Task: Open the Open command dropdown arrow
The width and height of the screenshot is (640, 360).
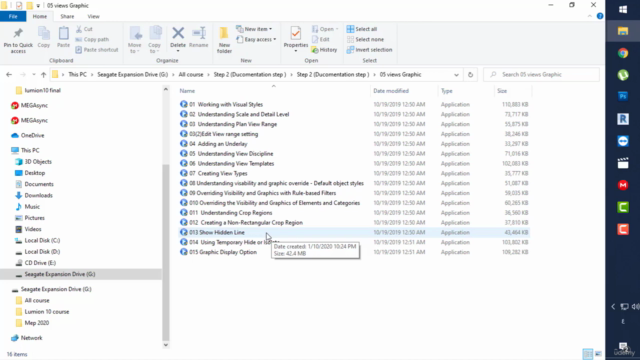Action: pyautogui.click(x=337, y=29)
